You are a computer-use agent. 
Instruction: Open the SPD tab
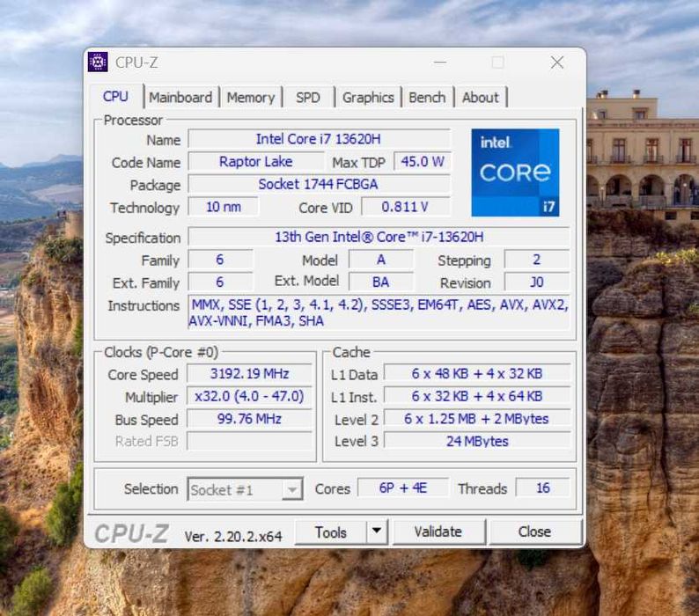tap(308, 97)
